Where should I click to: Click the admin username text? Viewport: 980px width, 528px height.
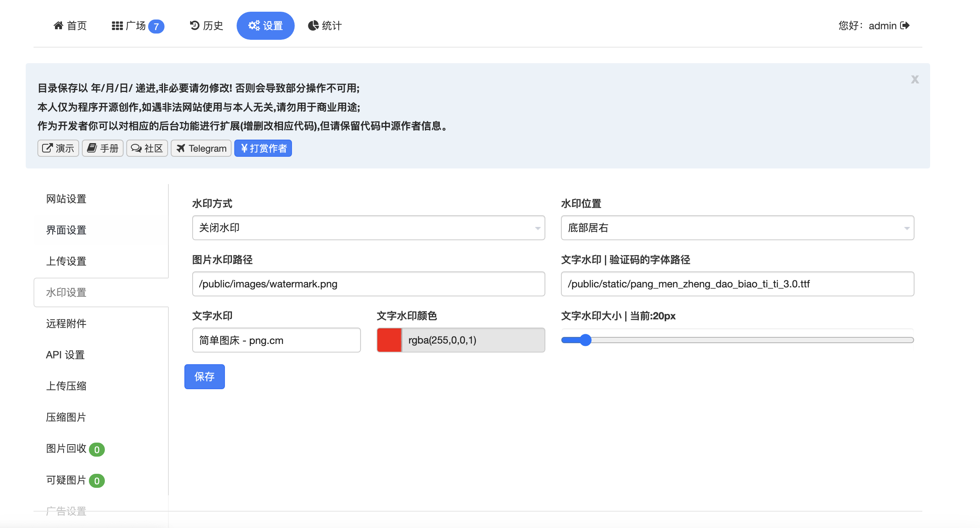click(883, 26)
